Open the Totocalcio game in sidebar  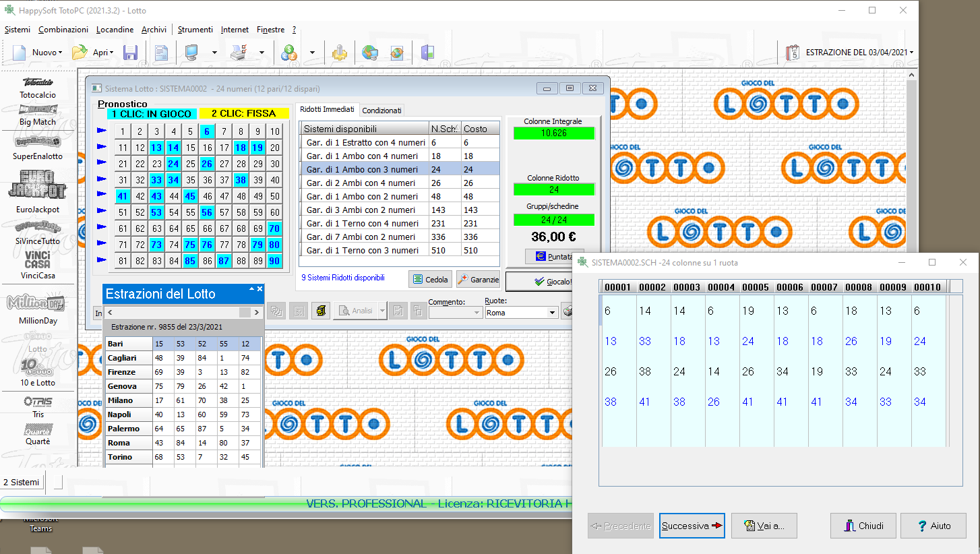(x=38, y=88)
